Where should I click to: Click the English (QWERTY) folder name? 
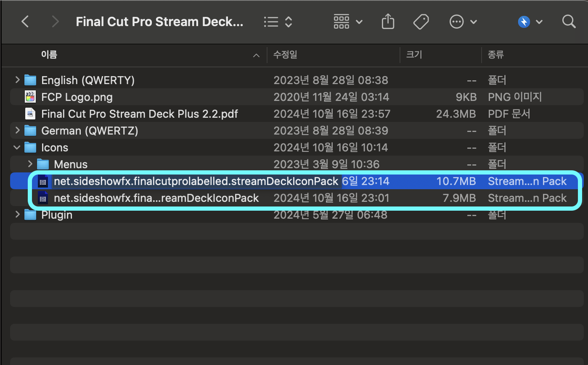[x=88, y=80]
